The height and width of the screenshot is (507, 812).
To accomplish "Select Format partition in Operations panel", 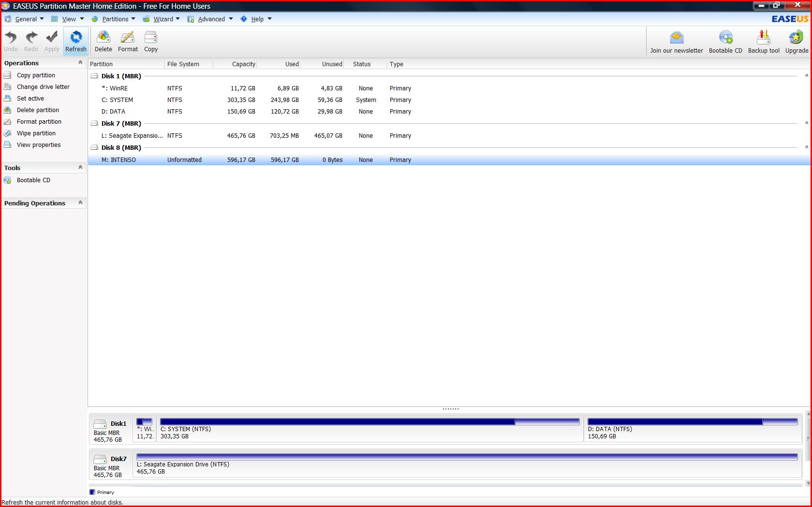I will 39,122.
